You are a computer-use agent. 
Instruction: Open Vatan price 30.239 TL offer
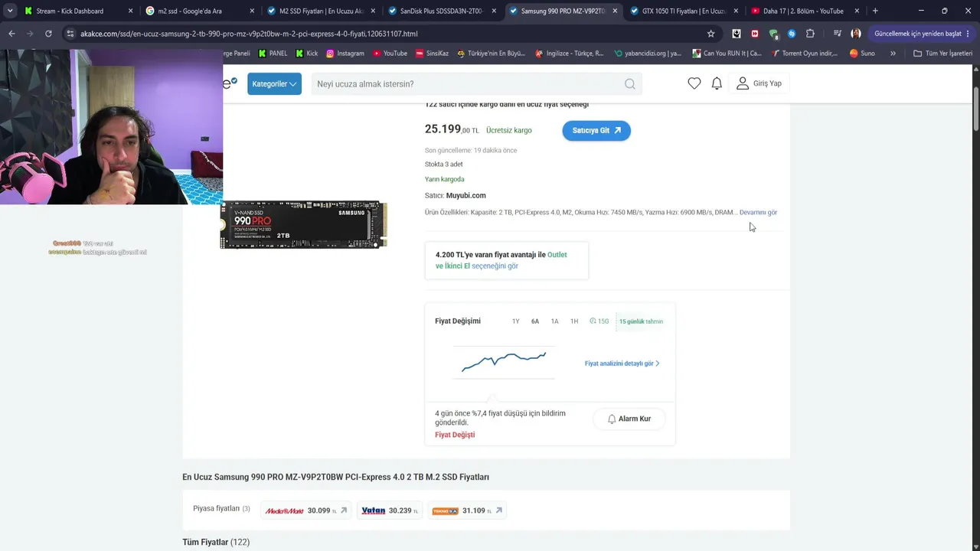point(390,510)
